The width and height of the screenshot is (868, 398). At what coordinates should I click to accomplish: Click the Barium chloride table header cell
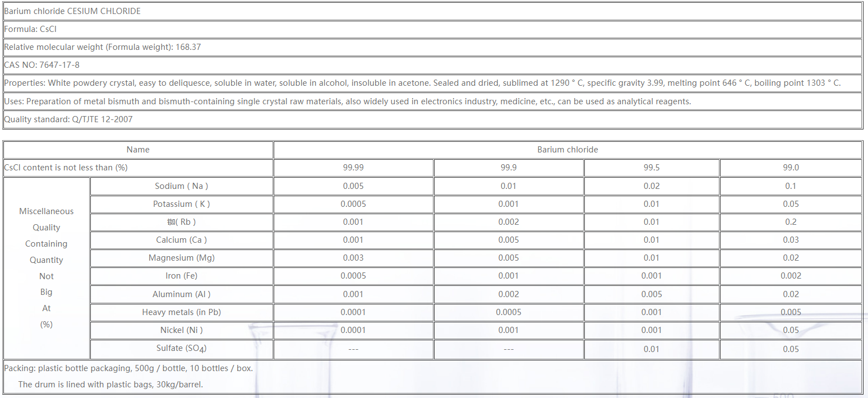pyautogui.click(x=567, y=150)
